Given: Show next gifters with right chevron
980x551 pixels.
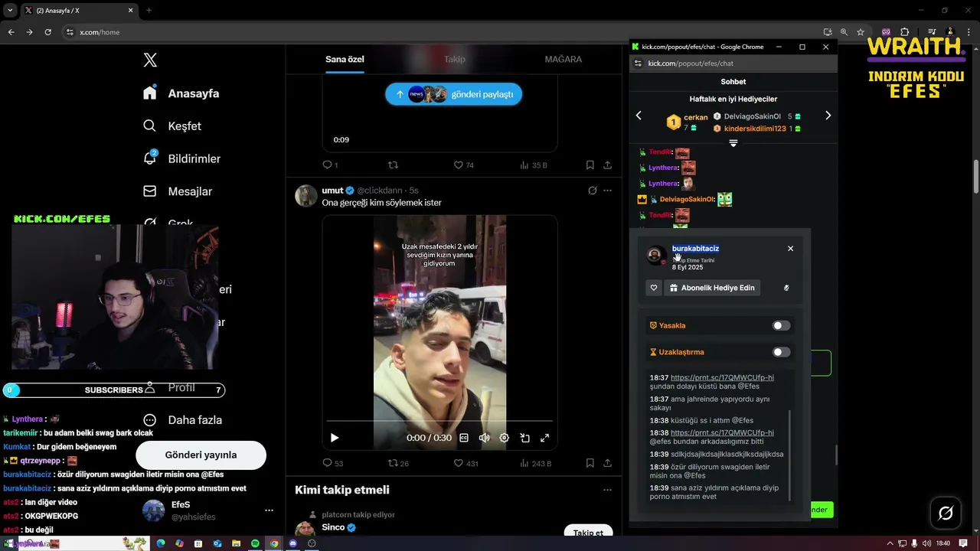Looking at the screenshot, I should (828, 116).
